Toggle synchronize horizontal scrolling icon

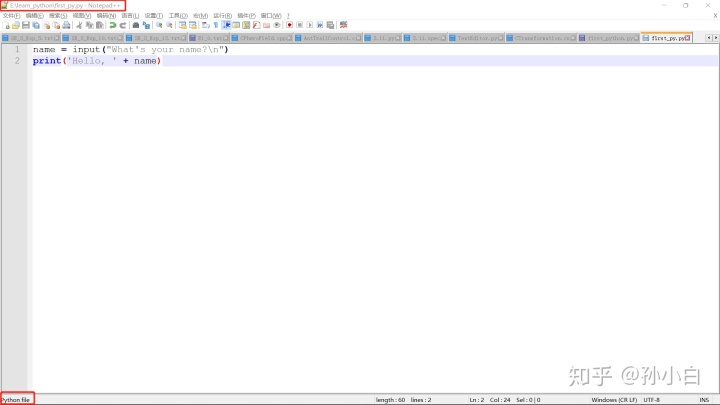coord(193,25)
